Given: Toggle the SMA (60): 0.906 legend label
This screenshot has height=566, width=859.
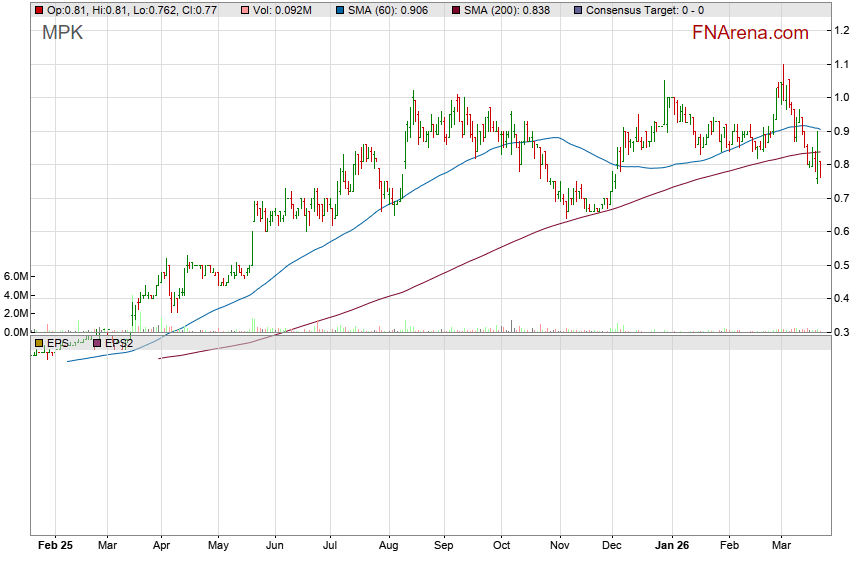Looking at the screenshot, I should point(391,10).
